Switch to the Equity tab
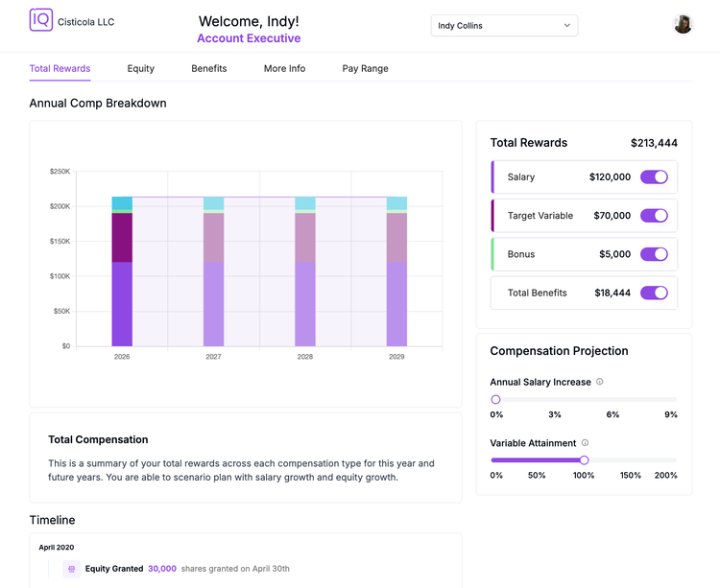 140,68
